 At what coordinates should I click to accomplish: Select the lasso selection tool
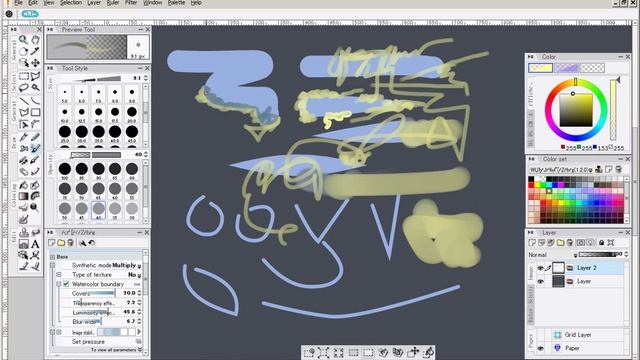(x=24, y=87)
